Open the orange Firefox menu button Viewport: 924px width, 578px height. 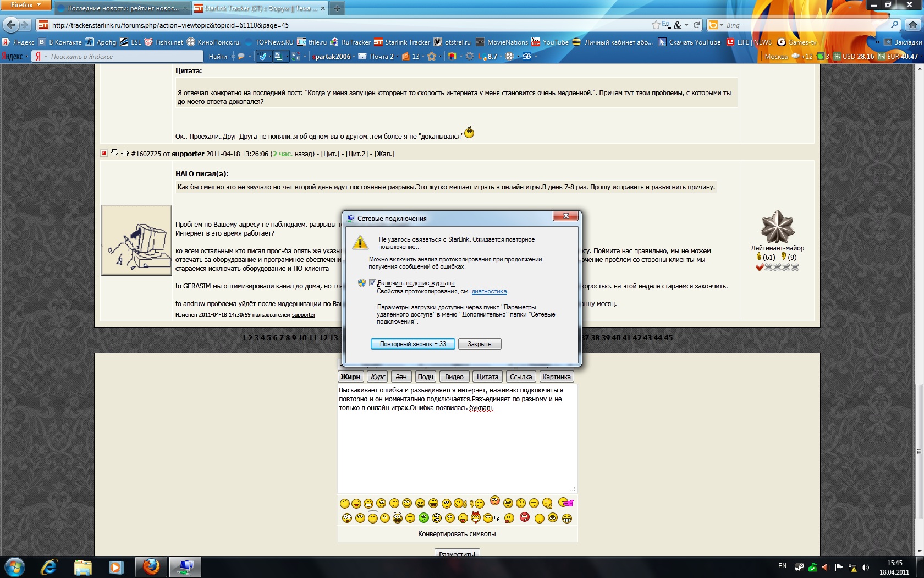pos(26,5)
